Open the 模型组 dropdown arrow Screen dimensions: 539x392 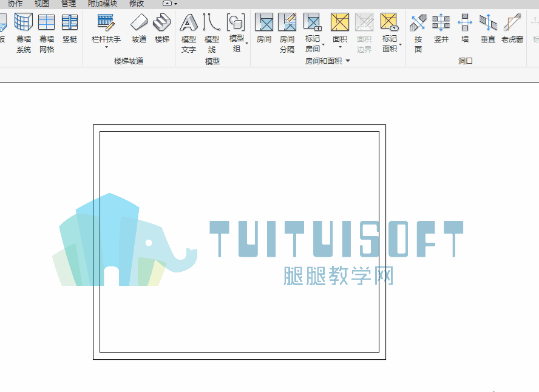(247, 44)
